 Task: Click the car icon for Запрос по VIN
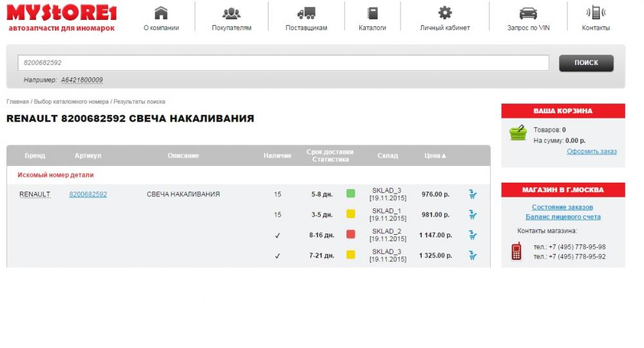528,14
